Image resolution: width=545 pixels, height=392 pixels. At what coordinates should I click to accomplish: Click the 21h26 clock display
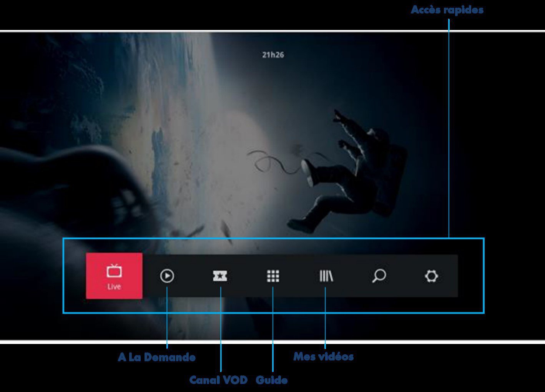tap(273, 55)
